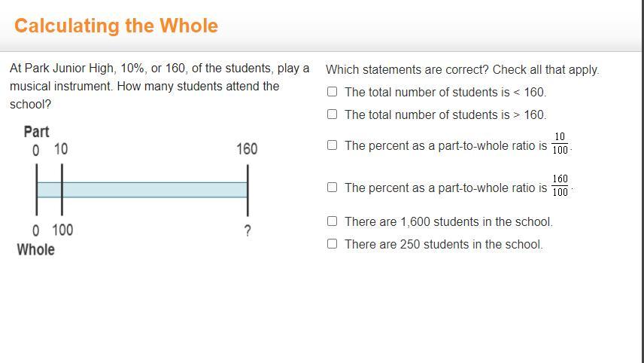
Task: Click the 'Part' label on the diagram
Action: point(37,132)
